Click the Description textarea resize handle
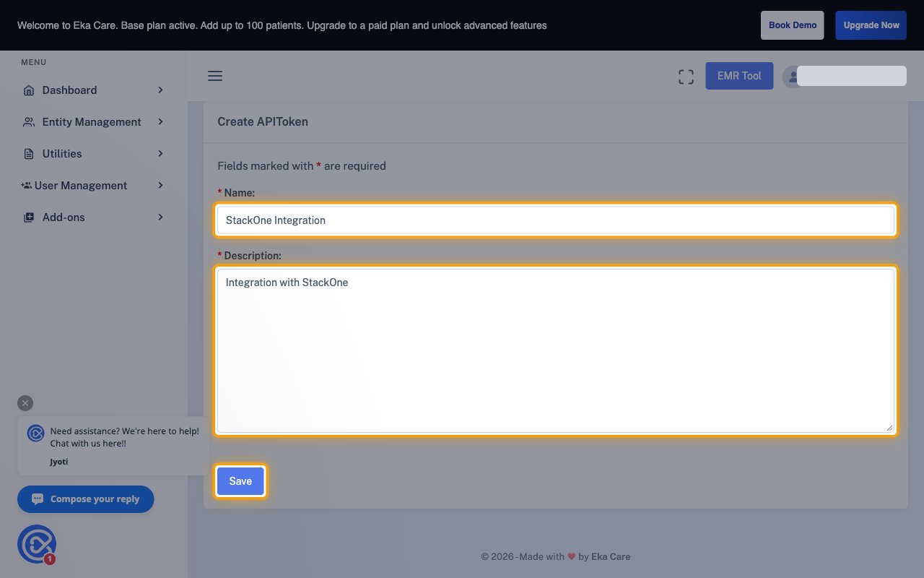924x578 pixels. (x=889, y=428)
